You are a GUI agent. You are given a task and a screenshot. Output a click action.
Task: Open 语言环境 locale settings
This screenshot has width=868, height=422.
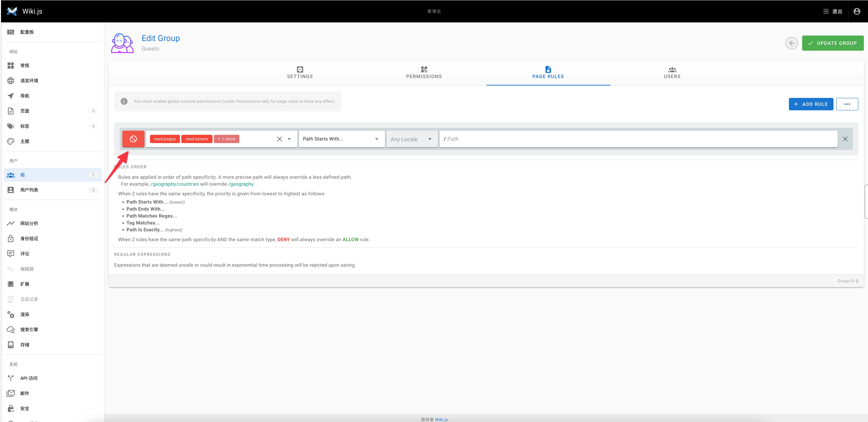click(53, 81)
